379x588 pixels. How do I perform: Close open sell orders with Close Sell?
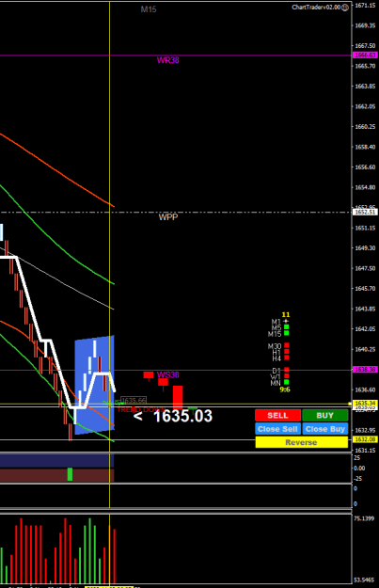point(277,429)
